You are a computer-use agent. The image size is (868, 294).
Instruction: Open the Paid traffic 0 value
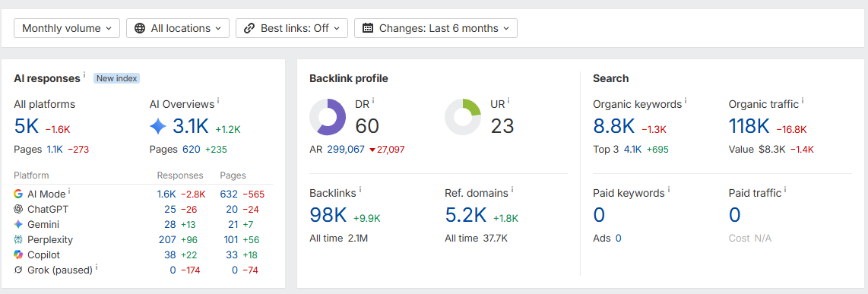point(734,215)
